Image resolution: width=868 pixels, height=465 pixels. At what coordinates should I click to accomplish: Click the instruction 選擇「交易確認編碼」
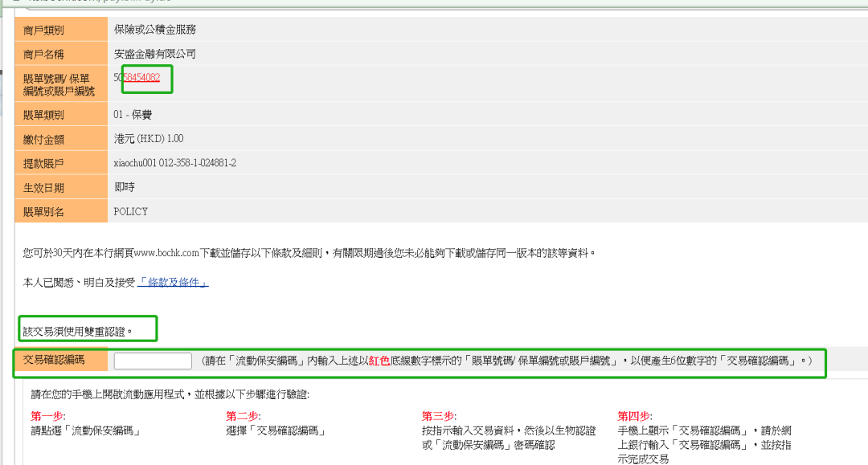(276, 430)
